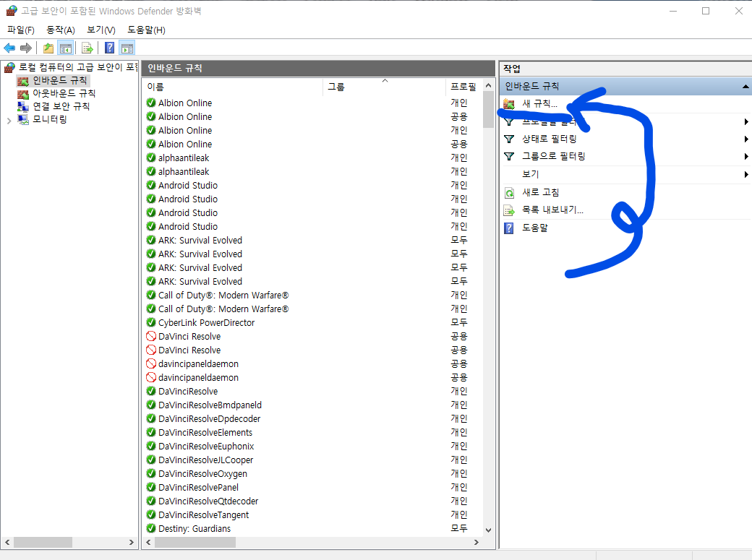
Task: Collapse the 인바운드 규칙 actions section arrow
Action: coord(745,86)
